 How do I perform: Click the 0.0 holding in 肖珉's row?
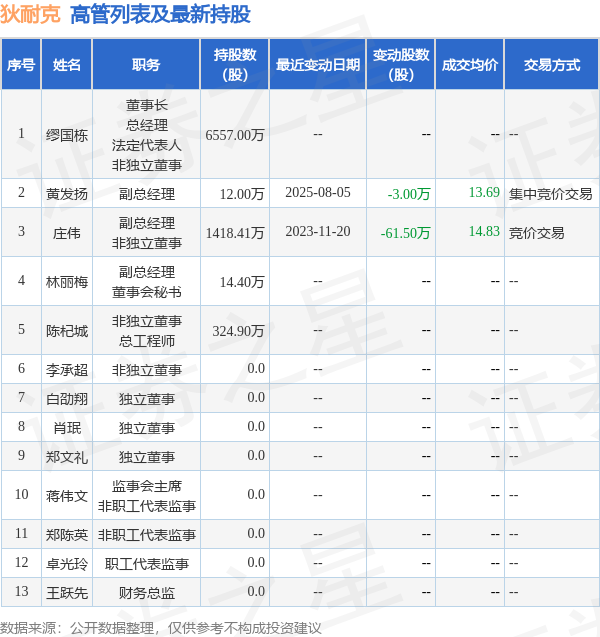pos(256,426)
